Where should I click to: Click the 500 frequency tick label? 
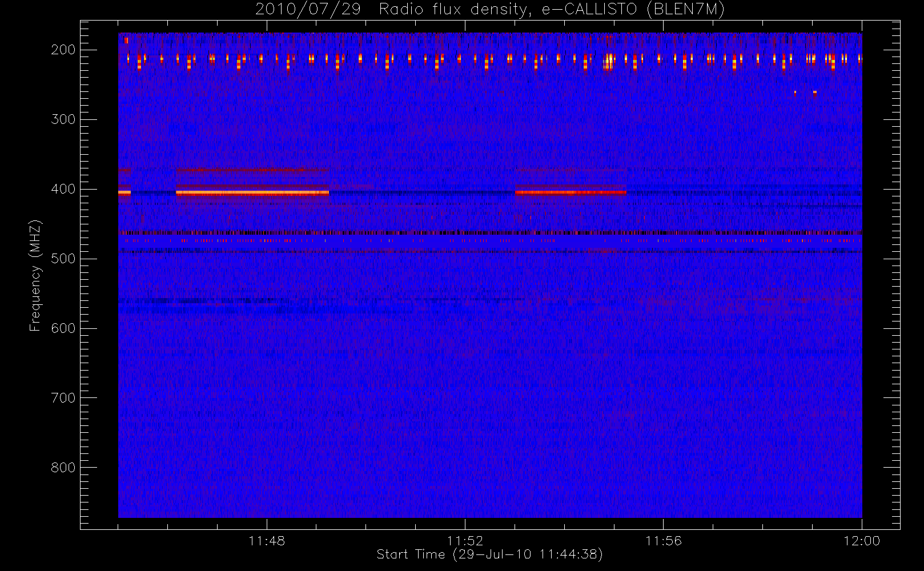[63, 259]
